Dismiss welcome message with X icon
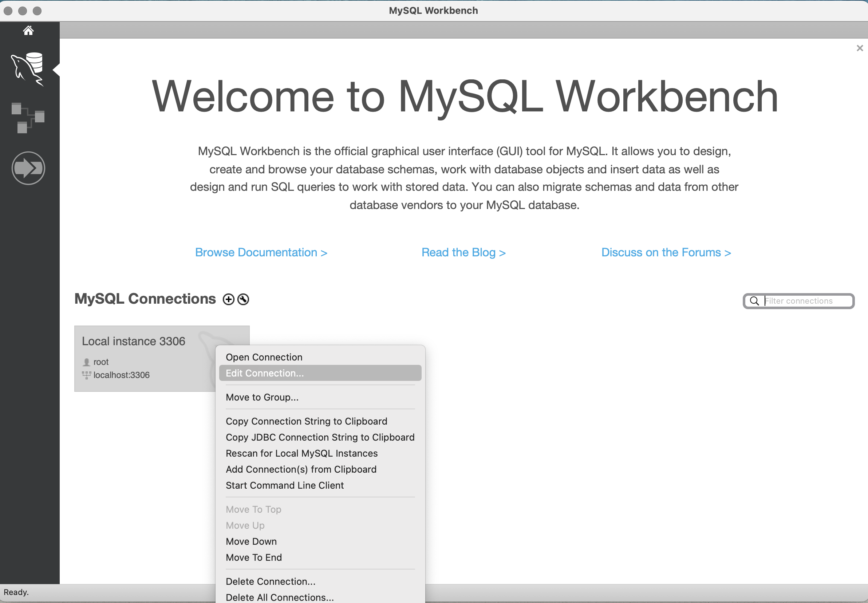This screenshot has width=868, height=603. click(860, 48)
